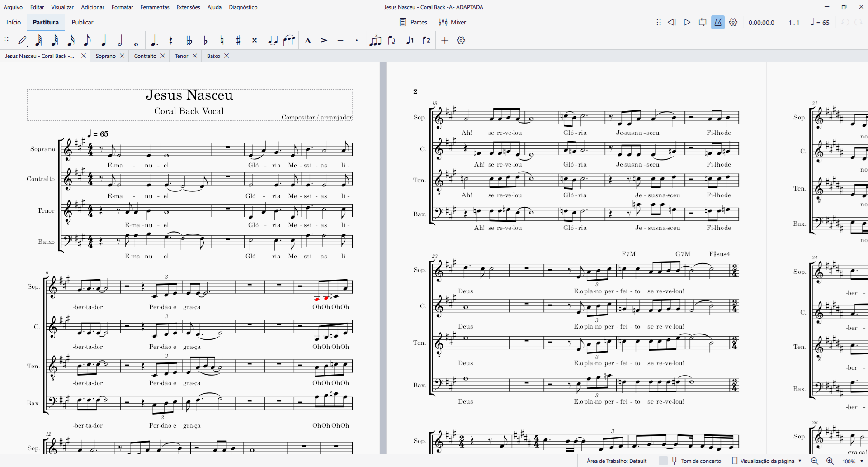The width and height of the screenshot is (868, 467).
Task: Click the rest icon in note toolbar
Action: click(171, 41)
